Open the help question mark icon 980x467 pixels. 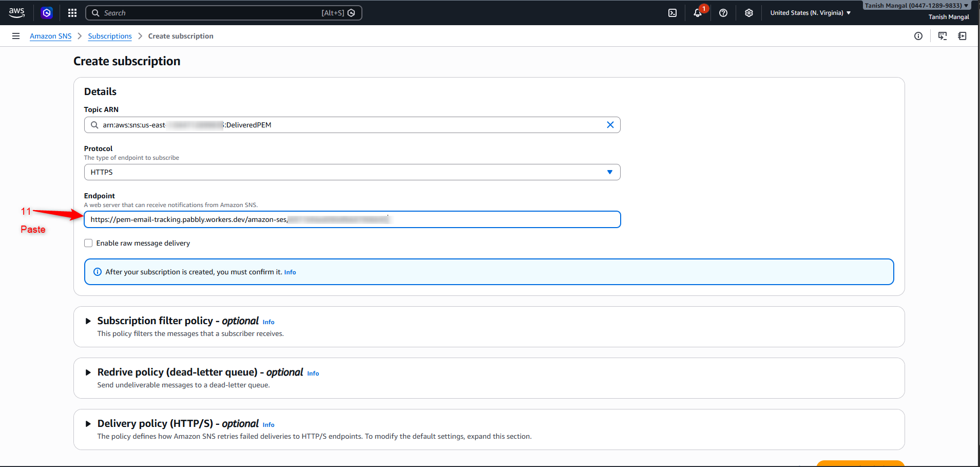coord(723,13)
